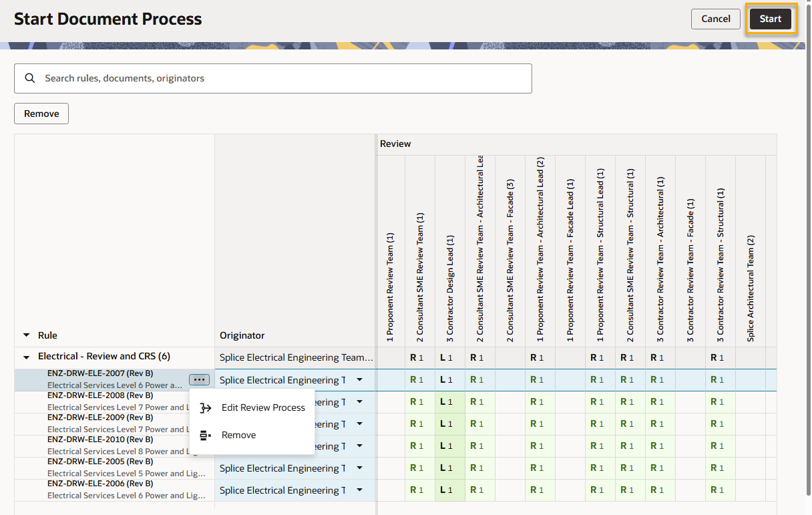Click the Originator column header
The image size is (812, 515).
tap(242, 335)
